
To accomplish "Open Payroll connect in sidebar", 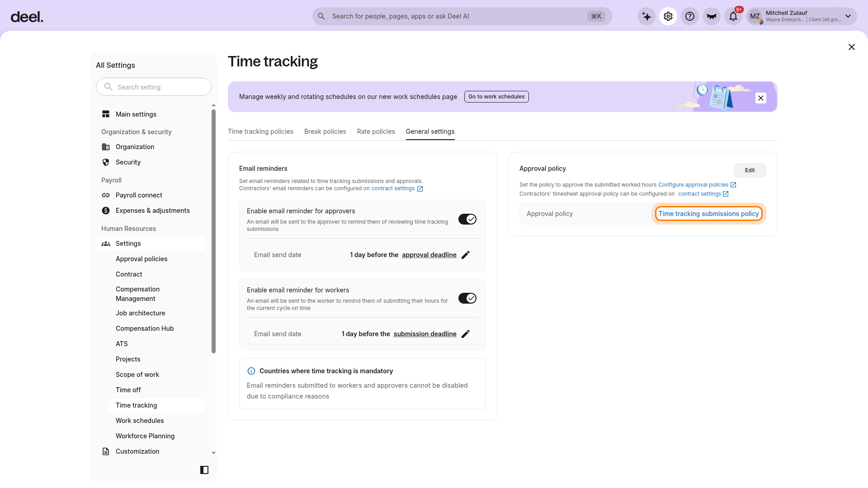I will point(150,195).
